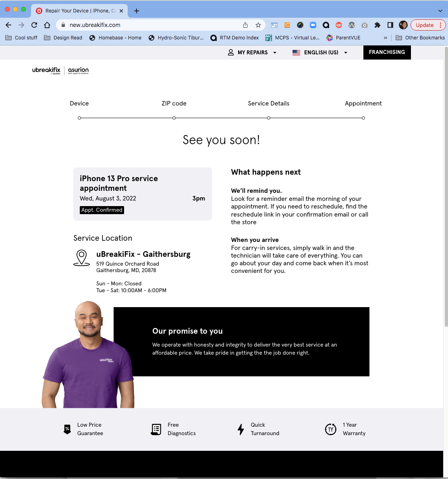Click the Device step marker on progress line
Image resolution: width=448 pixels, height=479 pixels.
coord(79,118)
